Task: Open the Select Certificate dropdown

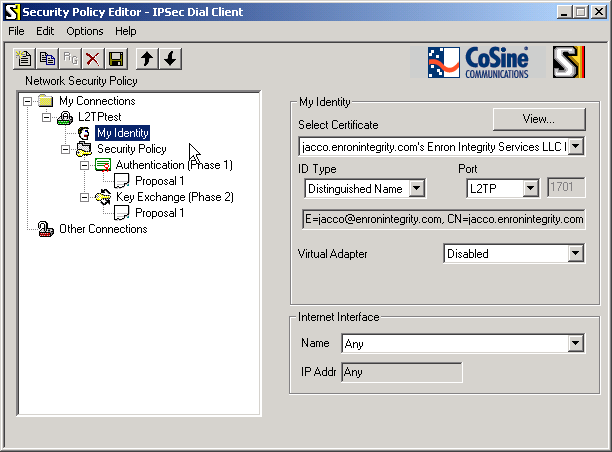Action: (x=576, y=147)
